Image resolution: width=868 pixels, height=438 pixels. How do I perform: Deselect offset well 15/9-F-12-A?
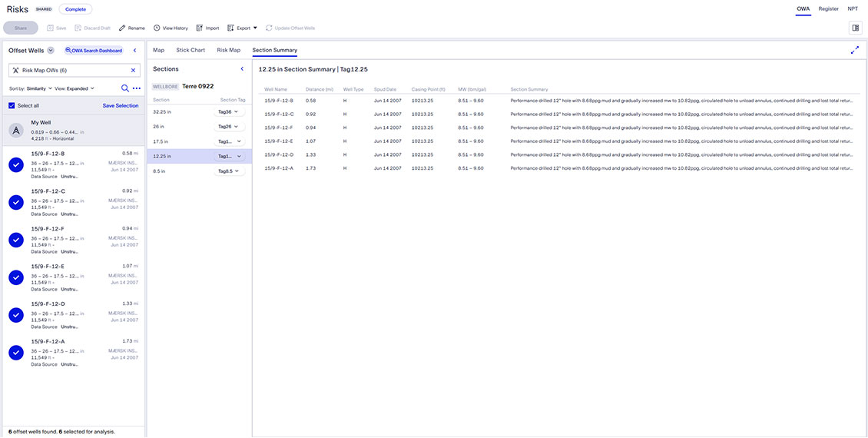point(16,353)
